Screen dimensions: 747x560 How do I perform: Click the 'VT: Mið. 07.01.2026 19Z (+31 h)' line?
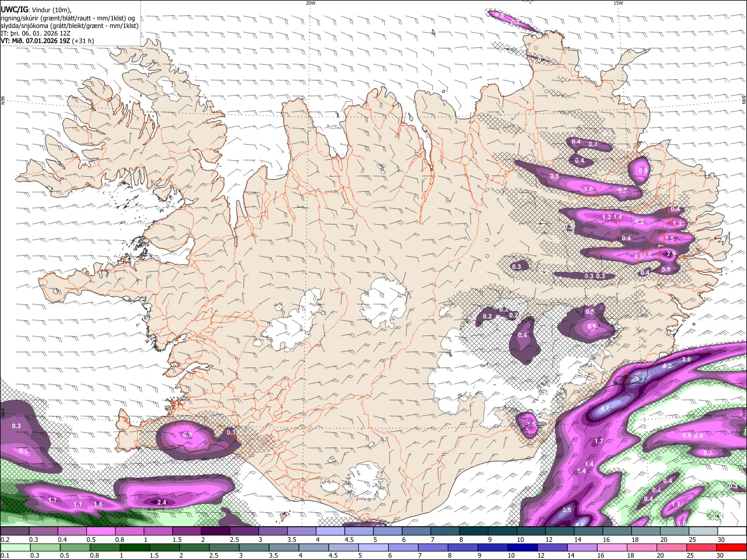click(x=47, y=41)
